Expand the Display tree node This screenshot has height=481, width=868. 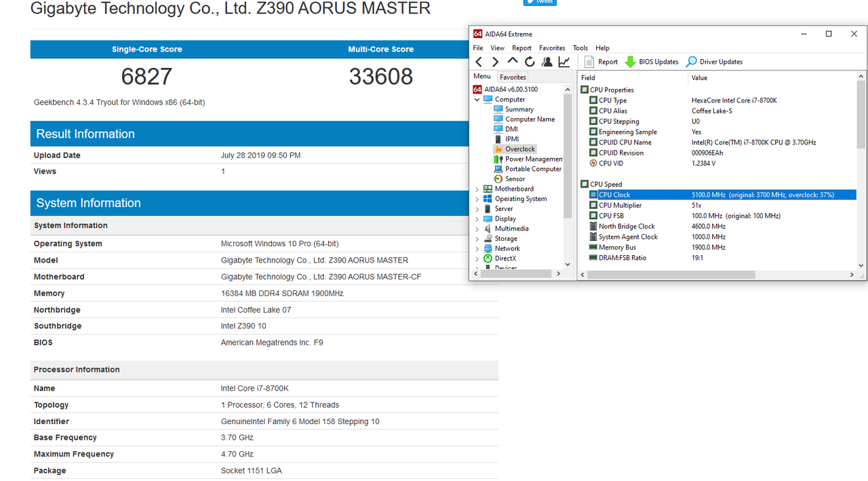tap(477, 219)
